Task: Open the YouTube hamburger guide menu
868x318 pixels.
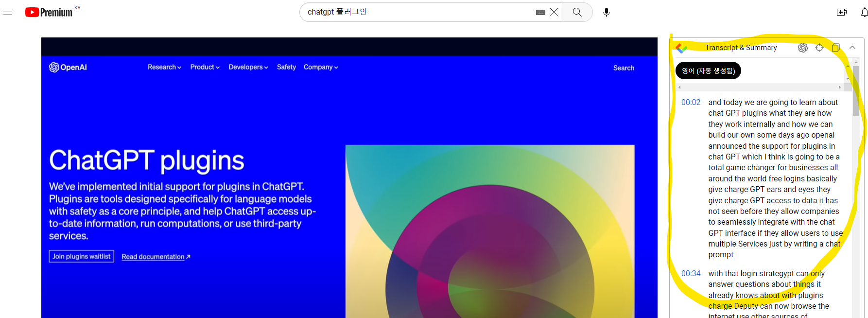Action: 8,12
